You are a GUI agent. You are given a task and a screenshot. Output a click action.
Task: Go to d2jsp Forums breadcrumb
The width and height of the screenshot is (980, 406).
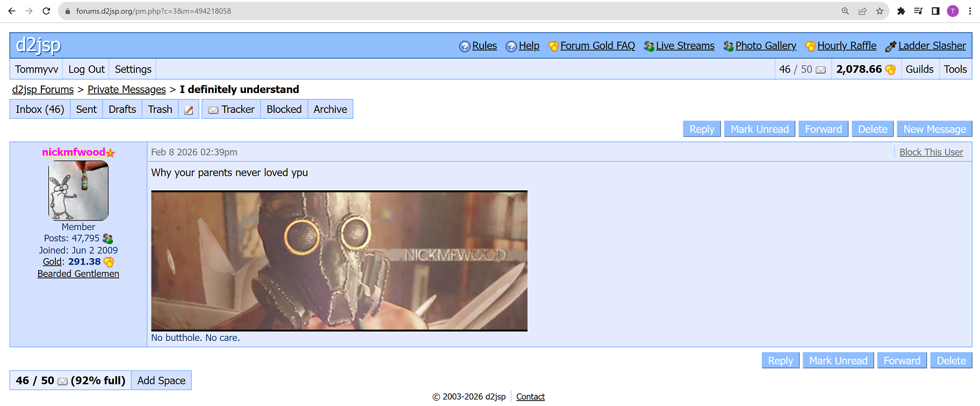pos(43,90)
